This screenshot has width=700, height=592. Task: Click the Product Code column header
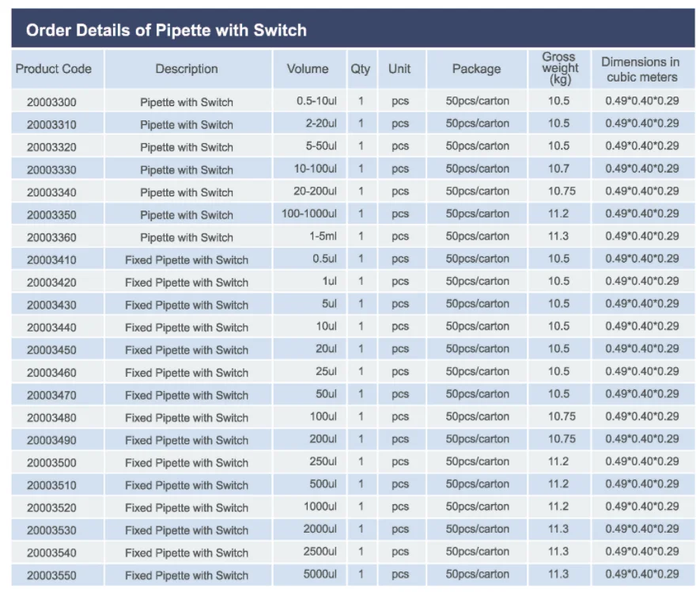point(54,69)
